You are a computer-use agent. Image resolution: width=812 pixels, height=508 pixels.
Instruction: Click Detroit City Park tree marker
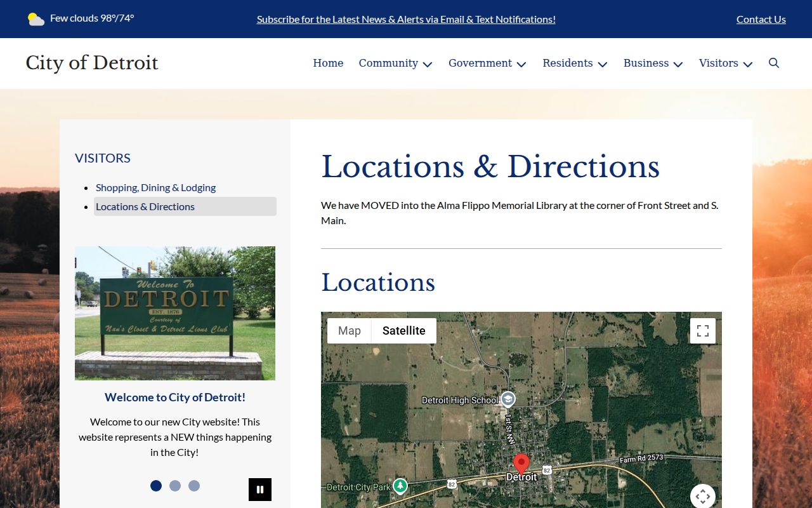(x=400, y=486)
